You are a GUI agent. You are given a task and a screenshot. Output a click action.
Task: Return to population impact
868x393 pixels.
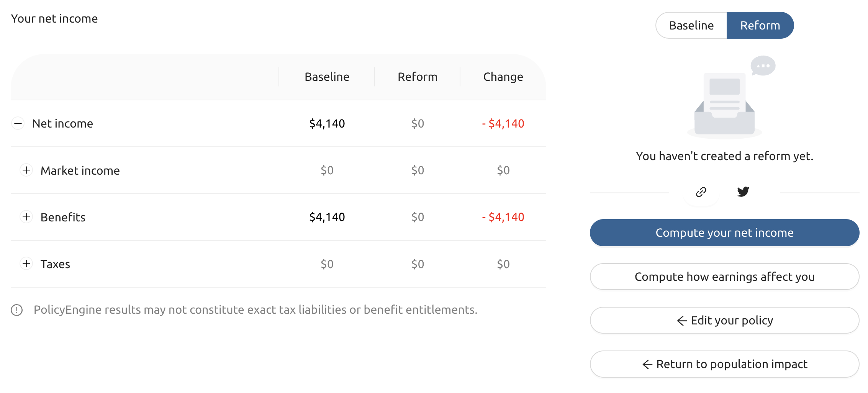pyautogui.click(x=724, y=364)
